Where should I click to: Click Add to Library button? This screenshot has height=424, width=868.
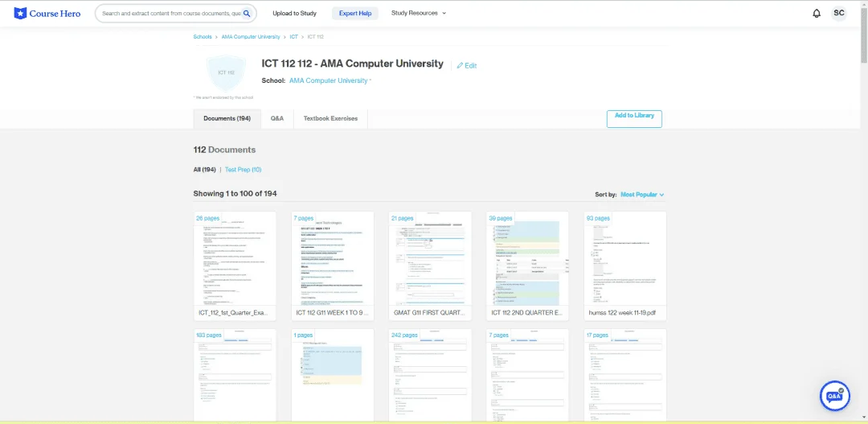click(x=634, y=118)
